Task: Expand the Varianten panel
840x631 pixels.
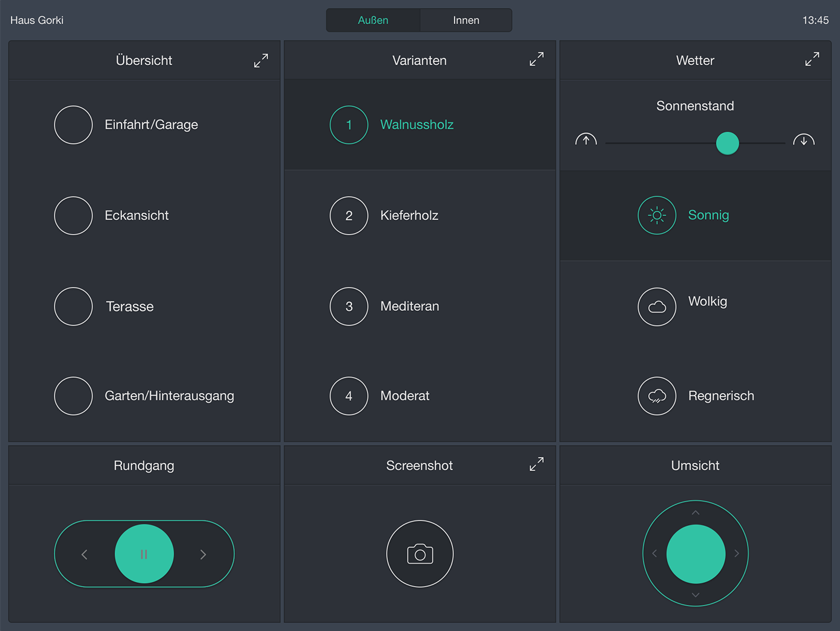Action: pyautogui.click(x=536, y=60)
